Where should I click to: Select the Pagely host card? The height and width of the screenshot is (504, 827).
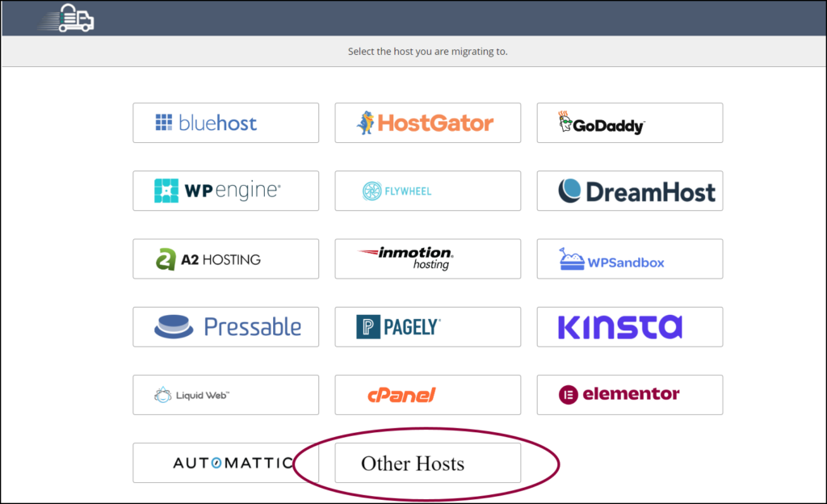coord(428,327)
